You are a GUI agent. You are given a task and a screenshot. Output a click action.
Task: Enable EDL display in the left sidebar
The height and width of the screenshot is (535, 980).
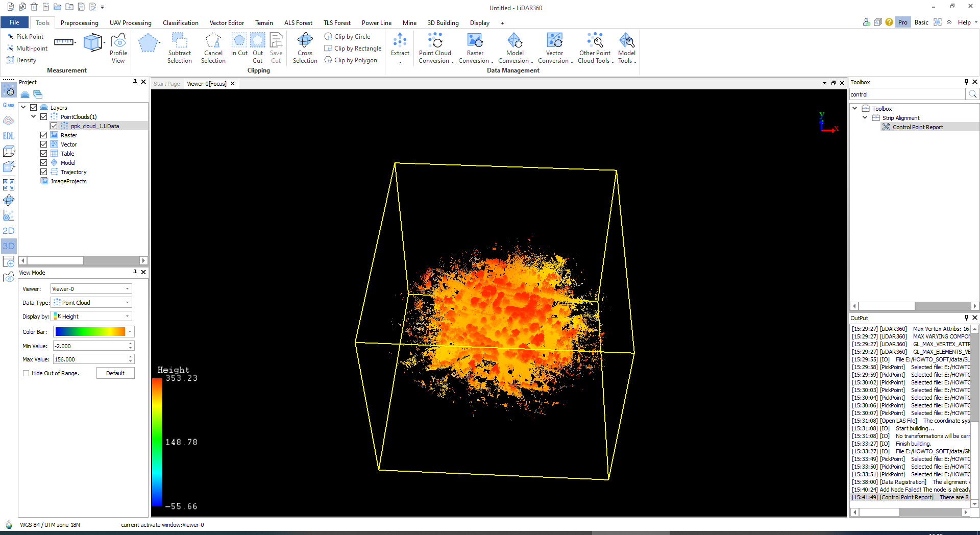(9, 136)
